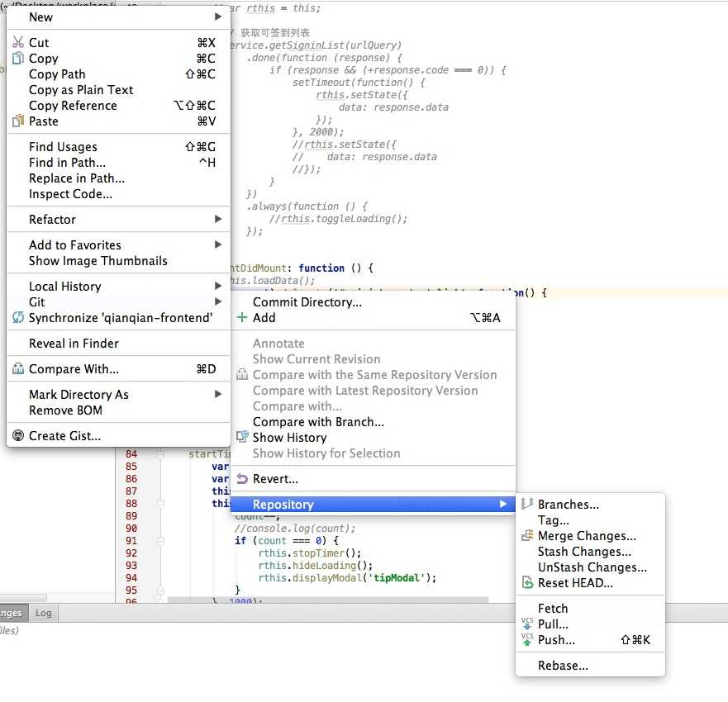The height and width of the screenshot is (702, 728).
Task: Click line number 92 in gutter
Action: 131,553
